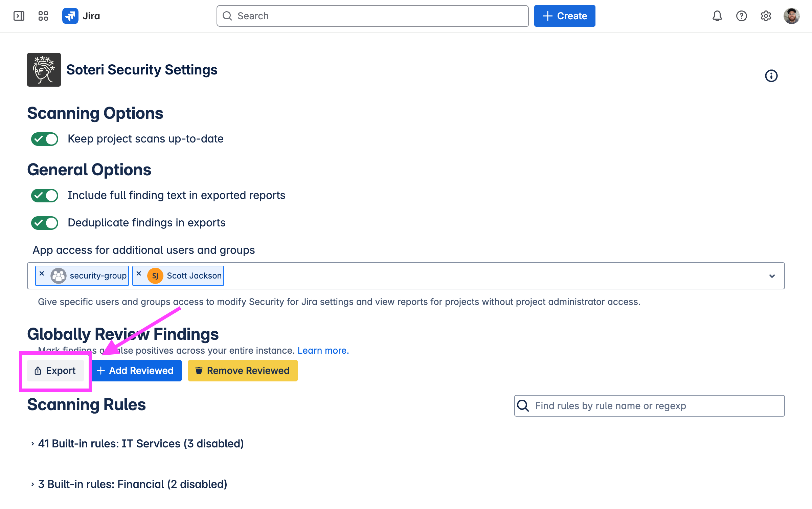This screenshot has height=509, width=812.
Task: Open the app access users dropdown arrow
Action: (772, 276)
